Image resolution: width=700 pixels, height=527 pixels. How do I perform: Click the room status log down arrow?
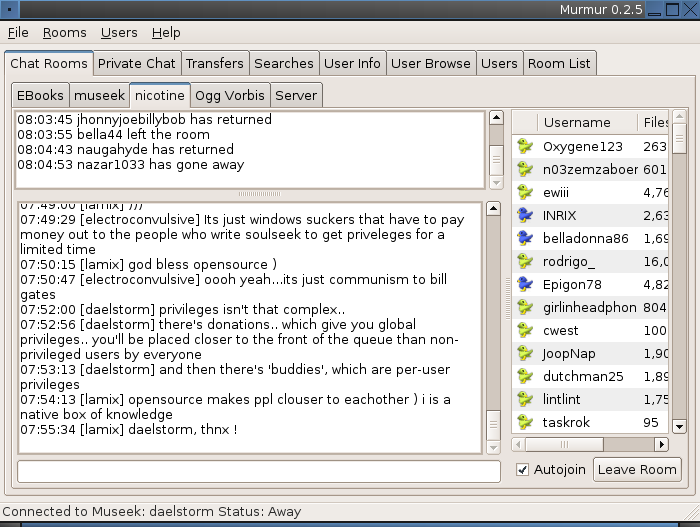[496, 182]
